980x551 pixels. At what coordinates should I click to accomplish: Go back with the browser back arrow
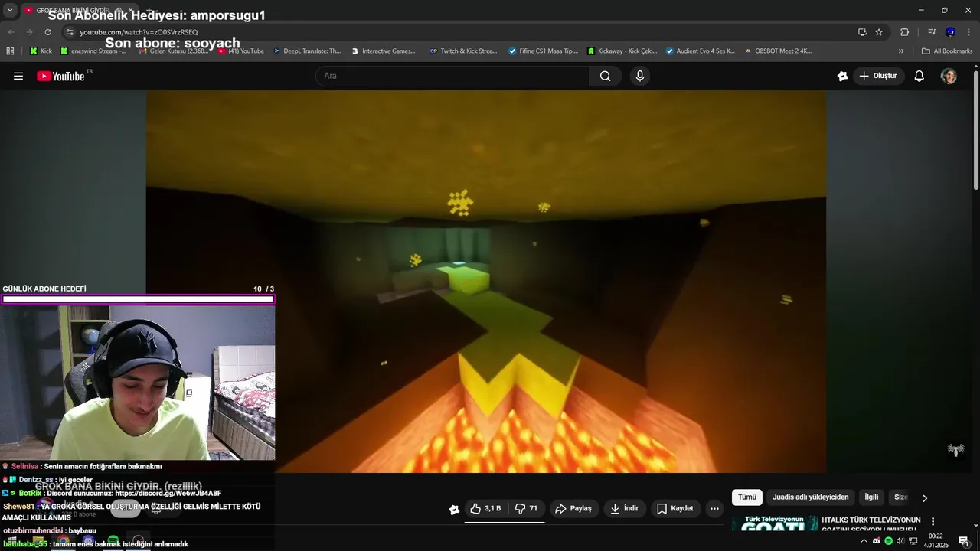coord(11,32)
